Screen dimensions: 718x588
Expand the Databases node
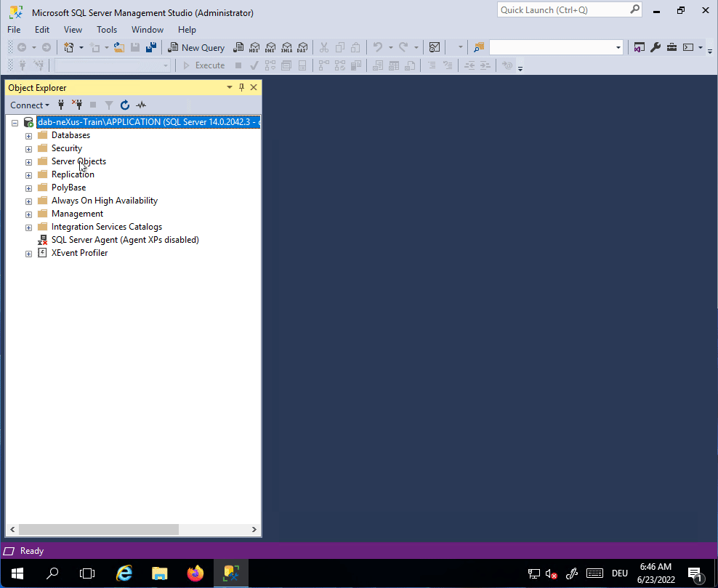(28, 134)
